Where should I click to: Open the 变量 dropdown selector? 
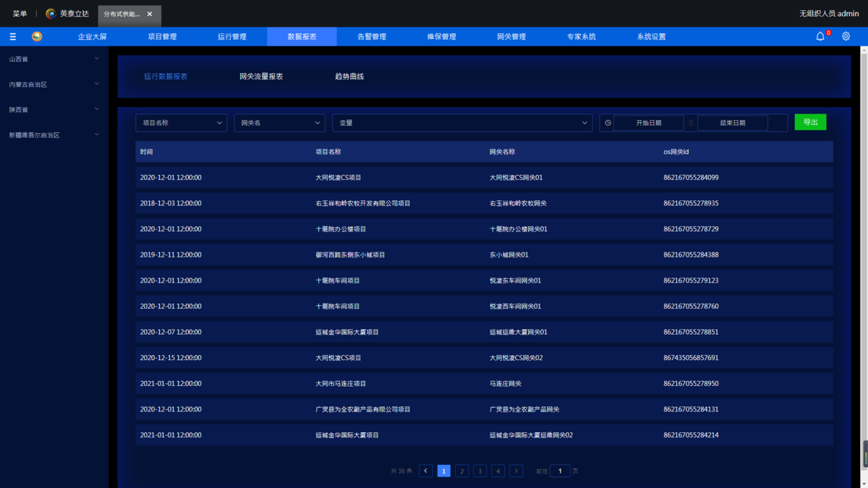coord(462,123)
